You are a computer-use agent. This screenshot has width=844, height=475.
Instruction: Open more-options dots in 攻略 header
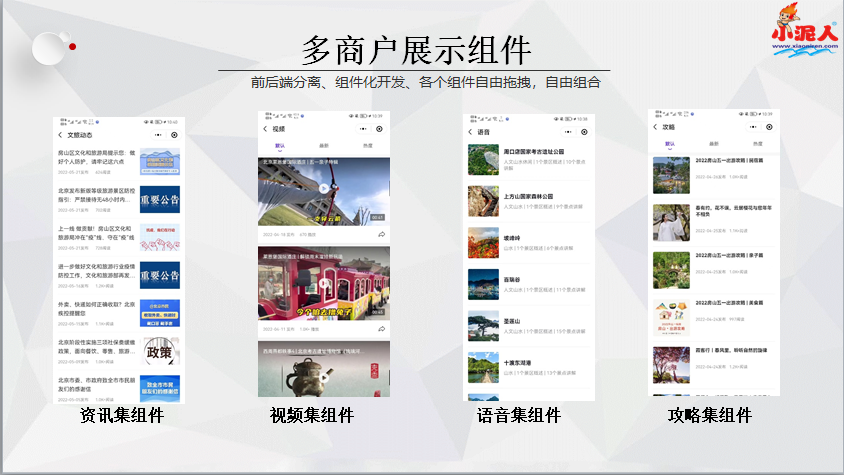pos(753,128)
